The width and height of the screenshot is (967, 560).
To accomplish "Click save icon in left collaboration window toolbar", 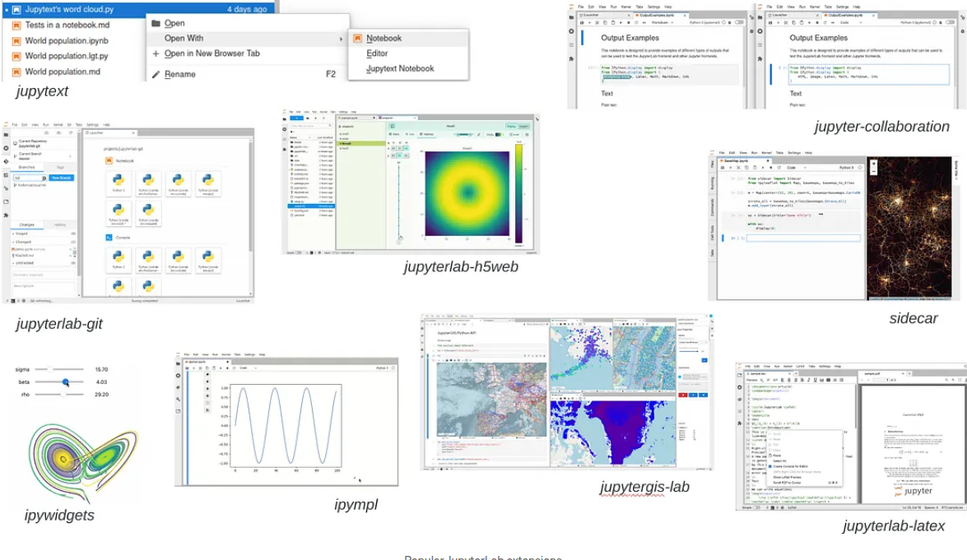I will point(582,23).
